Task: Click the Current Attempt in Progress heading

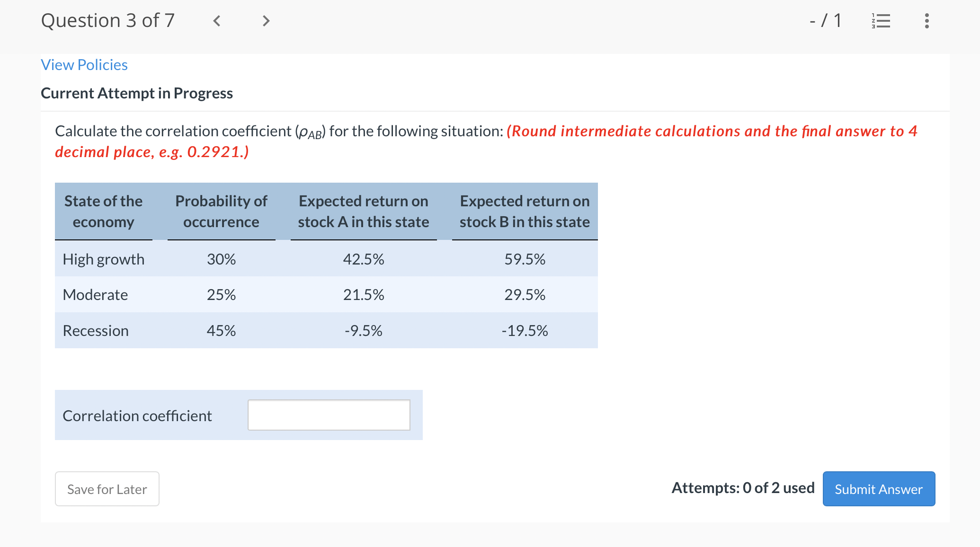Action: pos(137,93)
